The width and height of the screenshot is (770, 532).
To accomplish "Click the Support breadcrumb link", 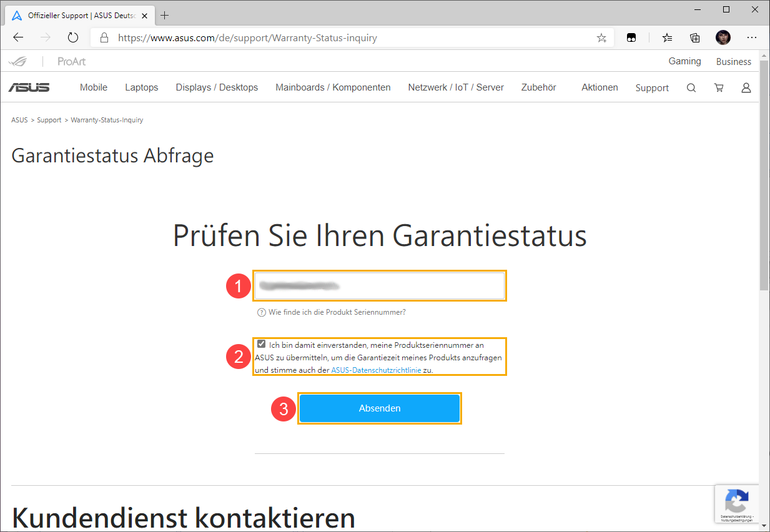I will (x=49, y=120).
